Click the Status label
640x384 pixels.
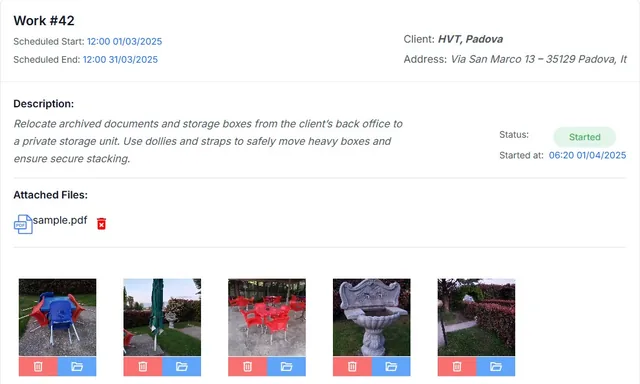pyautogui.click(x=514, y=135)
